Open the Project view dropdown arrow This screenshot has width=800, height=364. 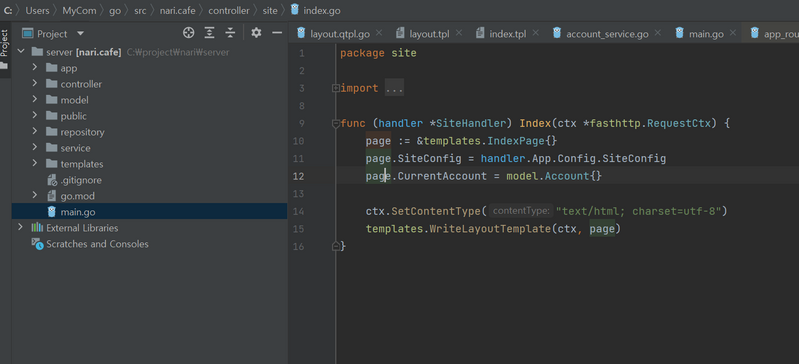coord(80,34)
